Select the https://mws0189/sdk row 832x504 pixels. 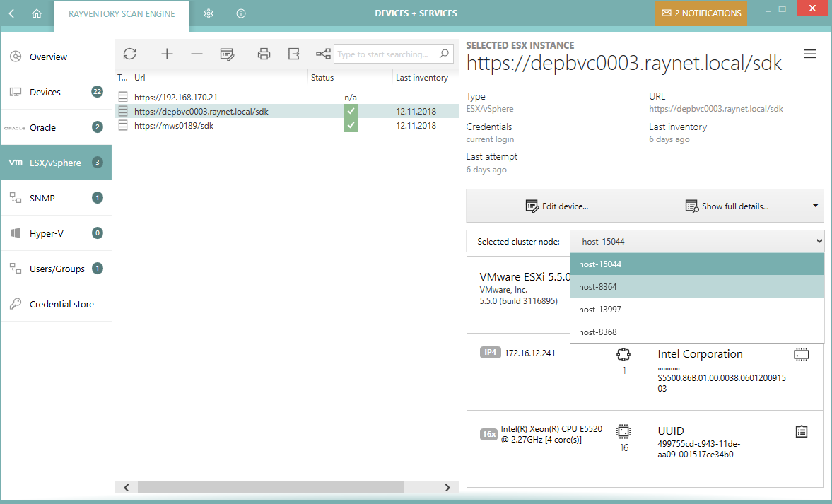174,126
